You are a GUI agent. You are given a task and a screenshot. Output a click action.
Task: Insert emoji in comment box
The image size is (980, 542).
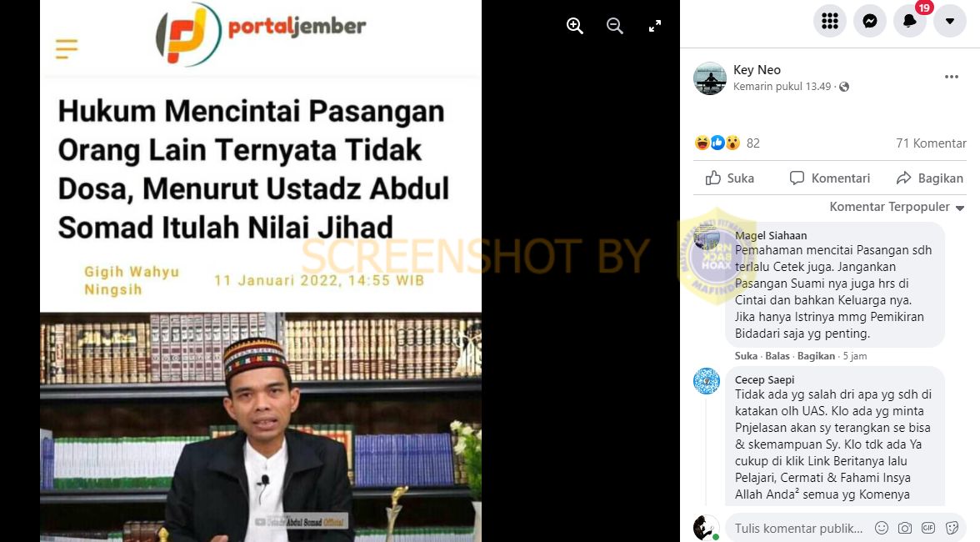(882, 529)
